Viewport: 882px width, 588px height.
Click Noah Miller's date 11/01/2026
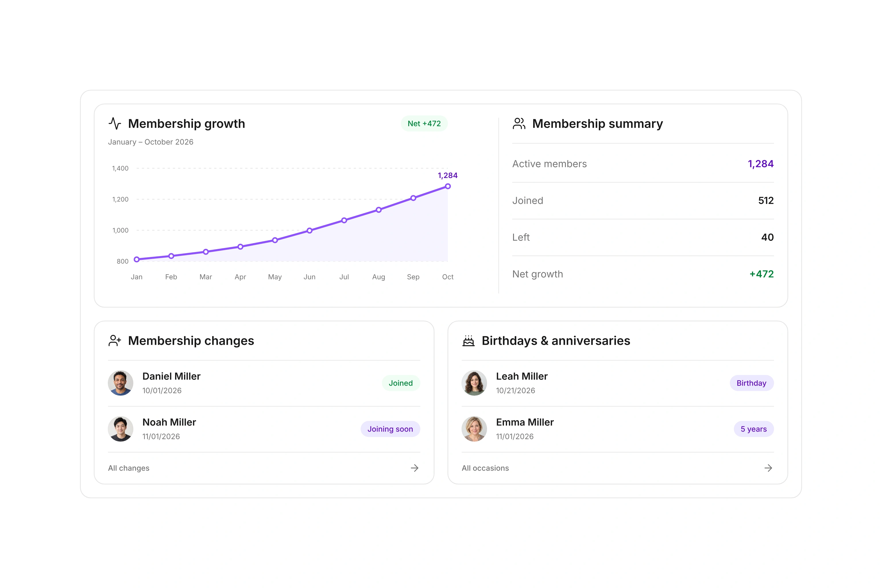pyautogui.click(x=161, y=436)
